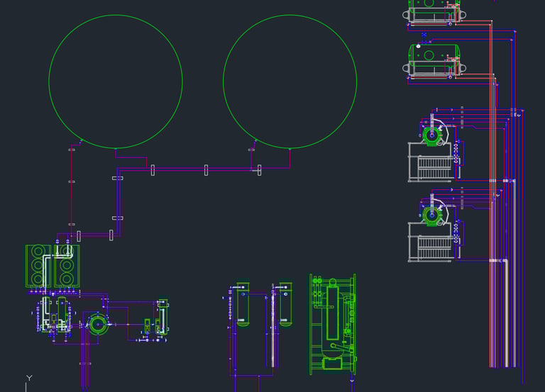Screen dimensions: 545x392
Task: Select the left three-circle green unit block
Action: tap(38, 266)
